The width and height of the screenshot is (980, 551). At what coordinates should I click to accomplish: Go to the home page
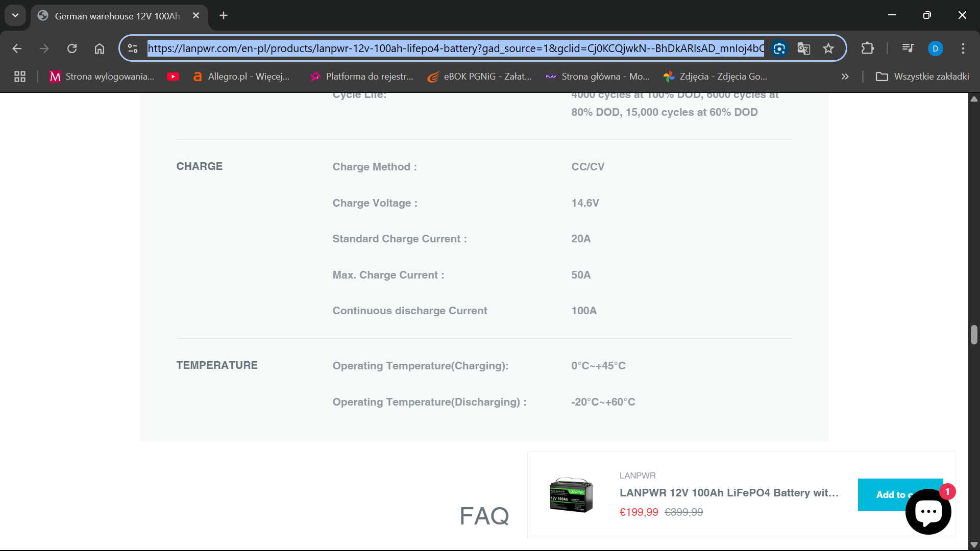[x=100, y=48]
